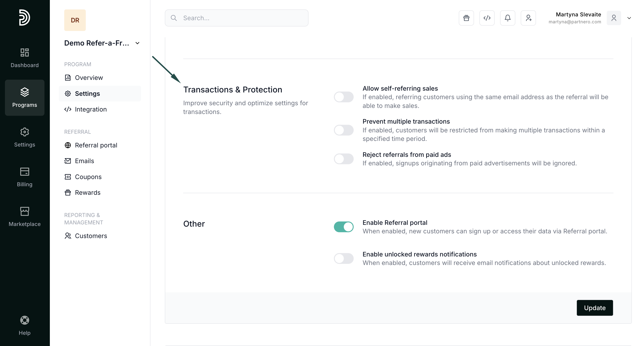Go to Dashboard in left sidebar
Viewport: 644px width, 346px height.
pos(24,58)
